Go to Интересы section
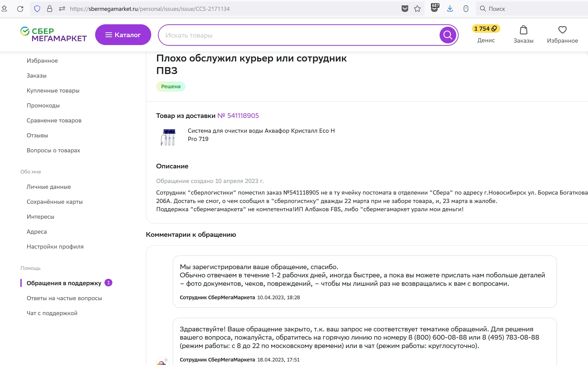 tap(40, 217)
